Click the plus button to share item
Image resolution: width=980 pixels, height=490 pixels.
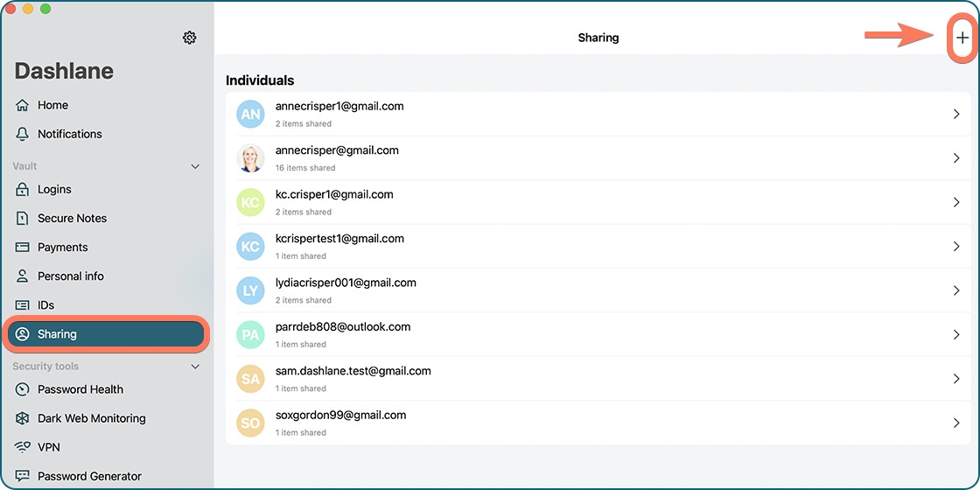point(962,38)
